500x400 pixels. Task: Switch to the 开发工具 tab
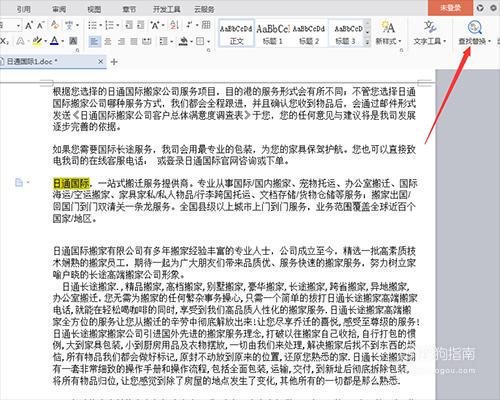tap(167, 9)
